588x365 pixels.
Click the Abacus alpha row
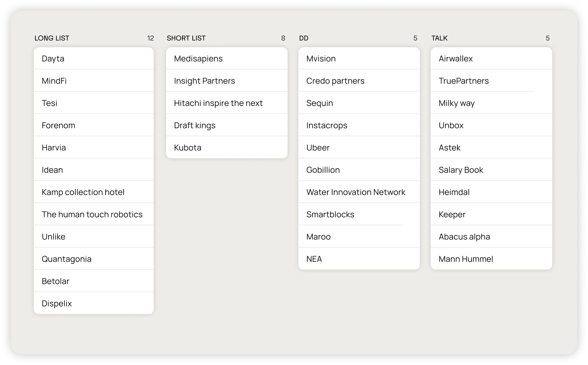(x=491, y=236)
